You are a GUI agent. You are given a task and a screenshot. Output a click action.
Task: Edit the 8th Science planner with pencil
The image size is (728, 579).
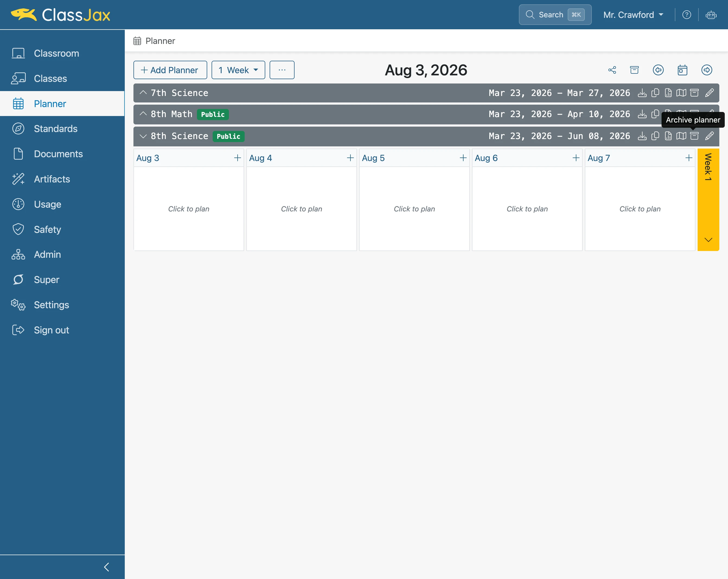(x=710, y=136)
